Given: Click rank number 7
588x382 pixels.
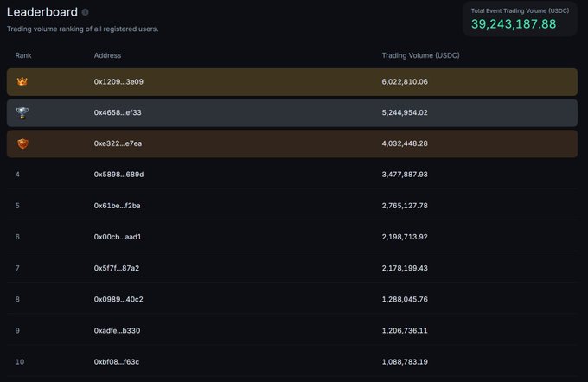Looking at the screenshot, I should point(17,268).
